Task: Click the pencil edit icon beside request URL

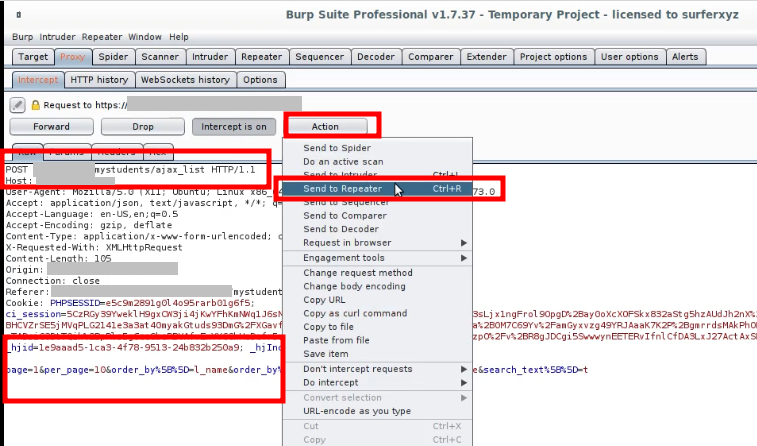Action: pyautogui.click(x=17, y=105)
